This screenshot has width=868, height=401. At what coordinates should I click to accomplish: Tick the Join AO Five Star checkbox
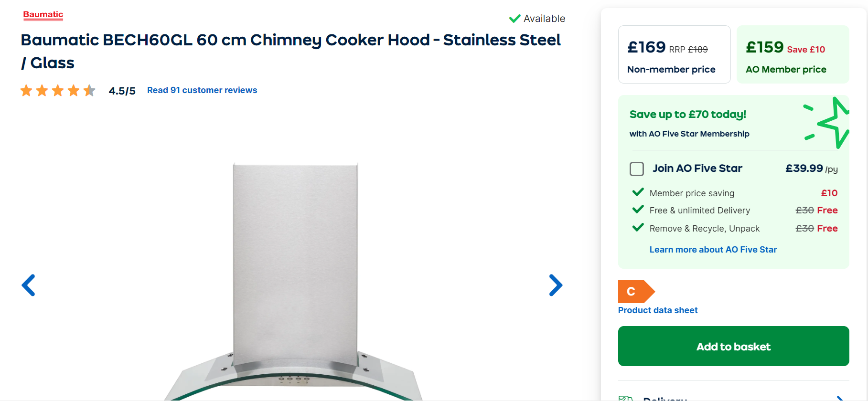pos(637,169)
